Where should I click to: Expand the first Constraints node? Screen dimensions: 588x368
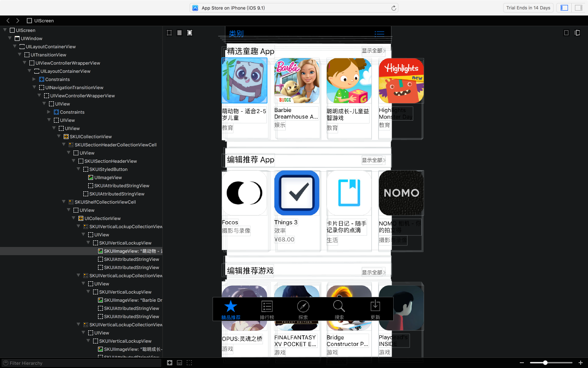pos(34,79)
